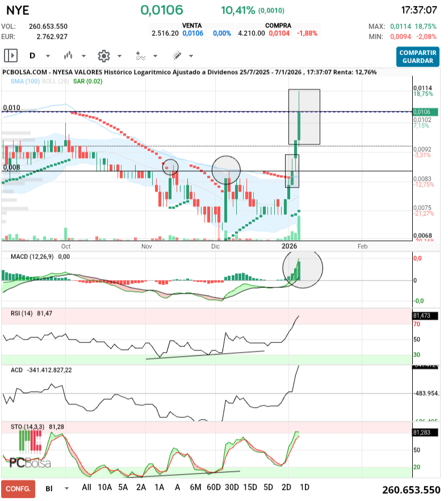Open the settings gear icon
This screenshot has width=448, height=501.
[x=103, y=56]
